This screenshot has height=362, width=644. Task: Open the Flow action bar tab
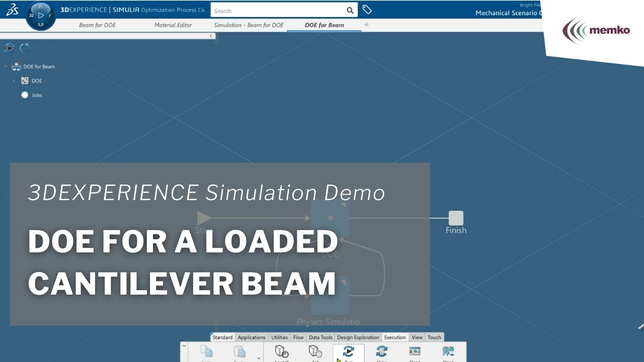[x=298, y=337]
